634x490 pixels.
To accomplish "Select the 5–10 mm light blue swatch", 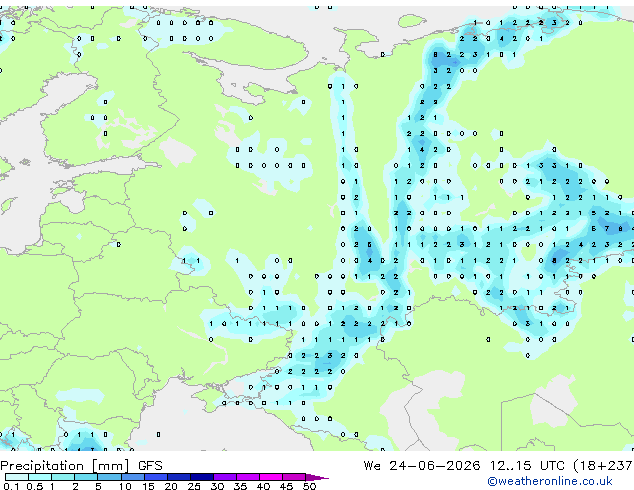I will 109,477.
